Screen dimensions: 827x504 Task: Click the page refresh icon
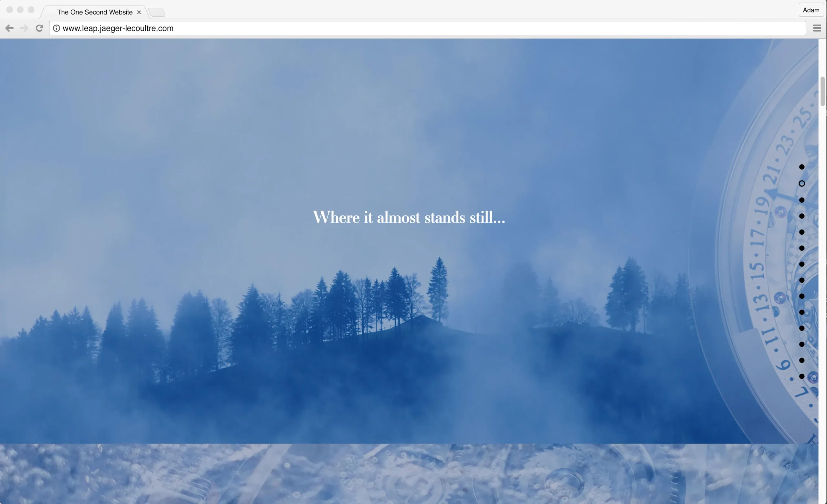click(39, 28)
